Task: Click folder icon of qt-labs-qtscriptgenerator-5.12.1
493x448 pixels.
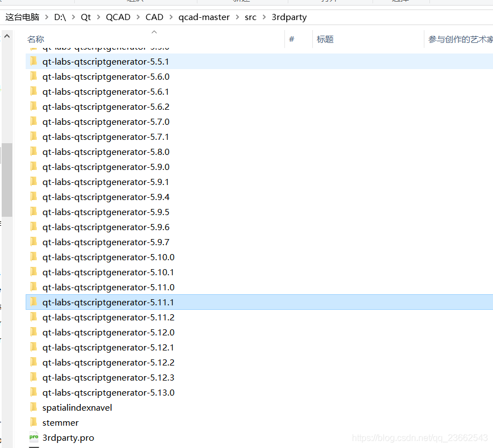Action: [33, 348]
